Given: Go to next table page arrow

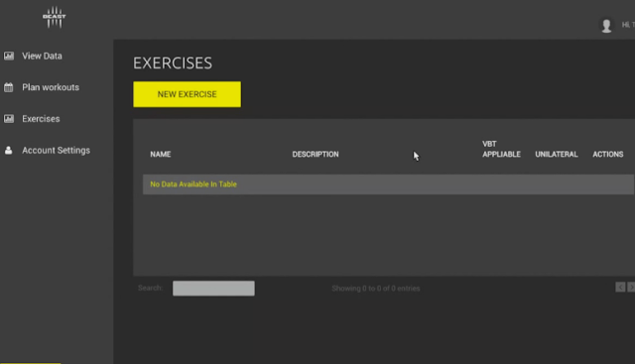Looking at the screenshot, I should [631, 287].
